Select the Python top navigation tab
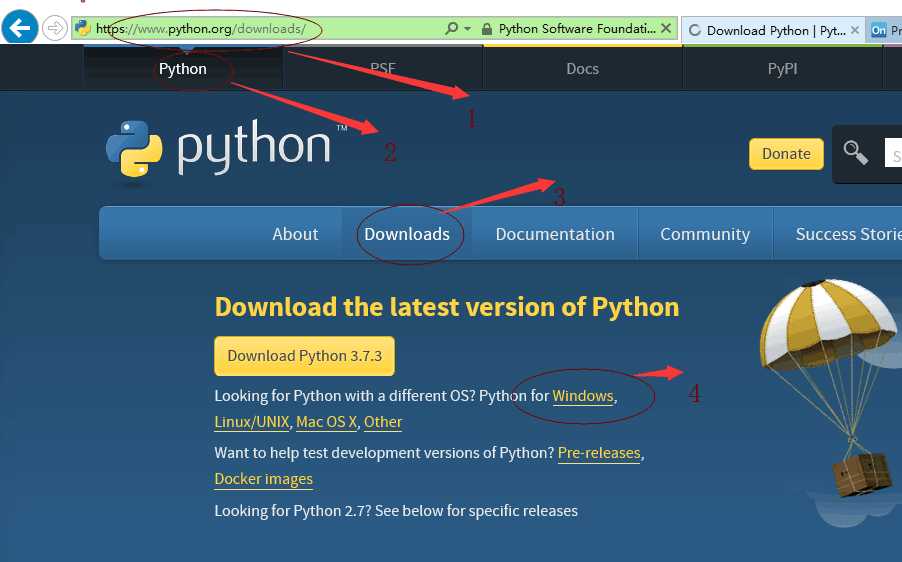The image size is (902, 562). 183,68
